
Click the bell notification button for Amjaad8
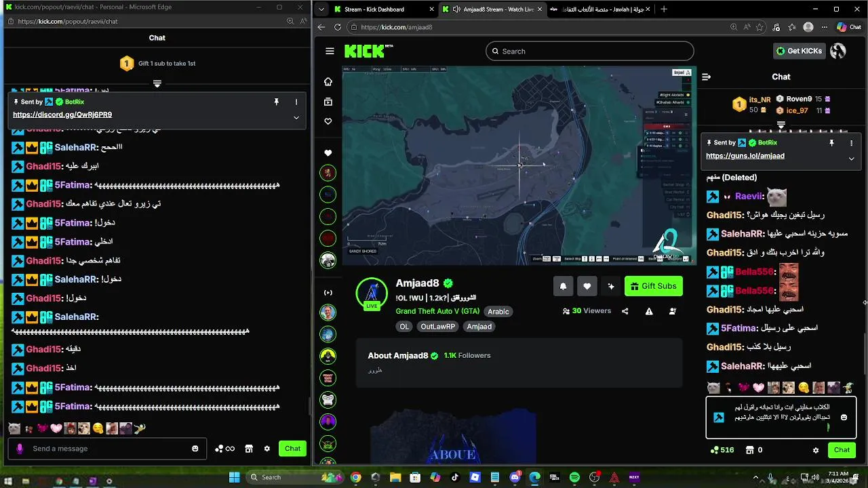tap(563, 286)
